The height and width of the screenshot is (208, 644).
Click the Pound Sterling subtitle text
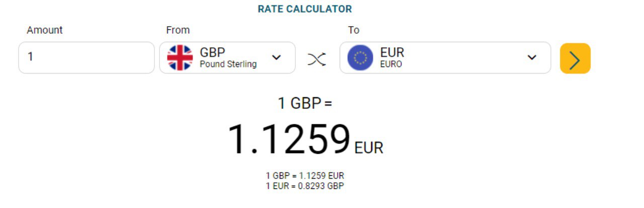pos(228,64)
